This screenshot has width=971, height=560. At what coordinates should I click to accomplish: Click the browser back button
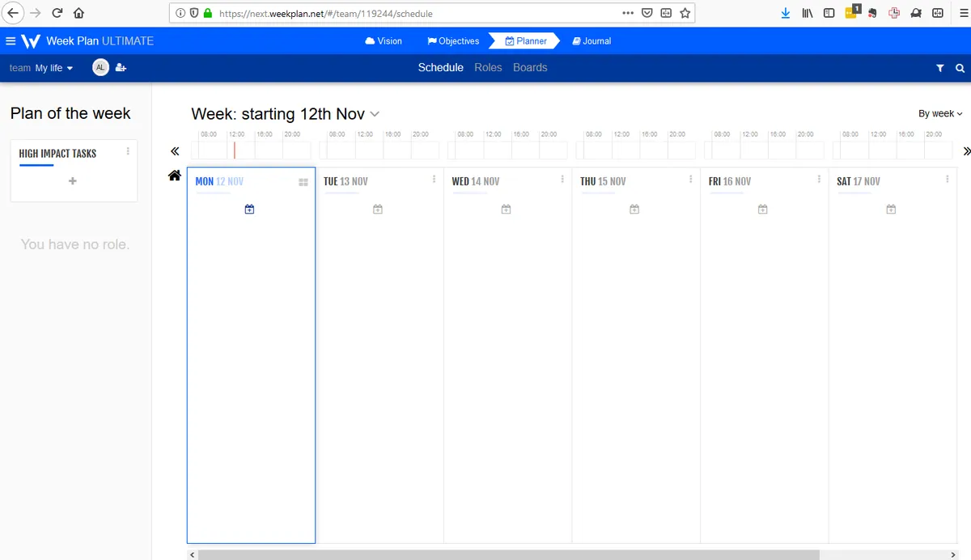13,13
